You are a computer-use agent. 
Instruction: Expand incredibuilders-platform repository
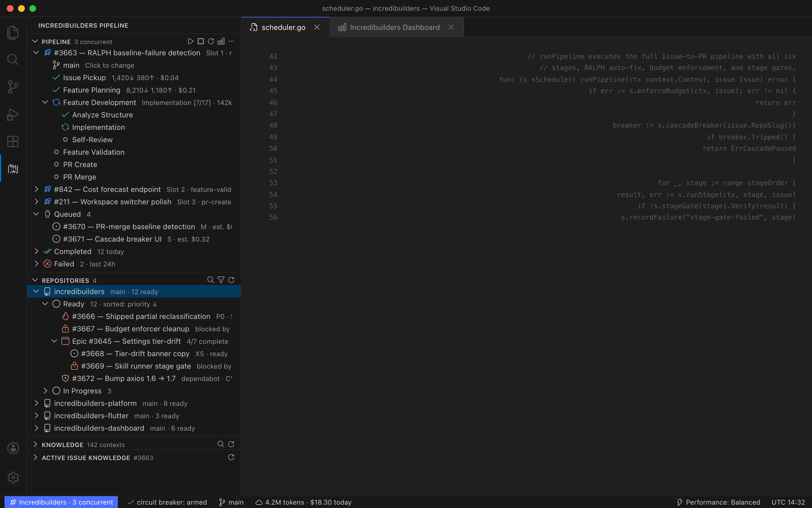[36, 403]
